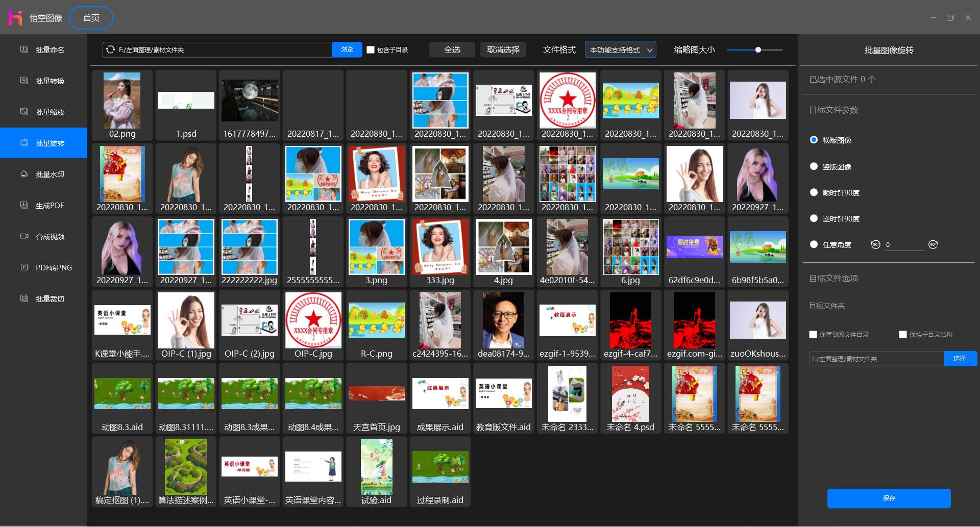Click the arbitrary angle value field
Viewport: 980px width, 527px height.
click(x=904, y=245)
